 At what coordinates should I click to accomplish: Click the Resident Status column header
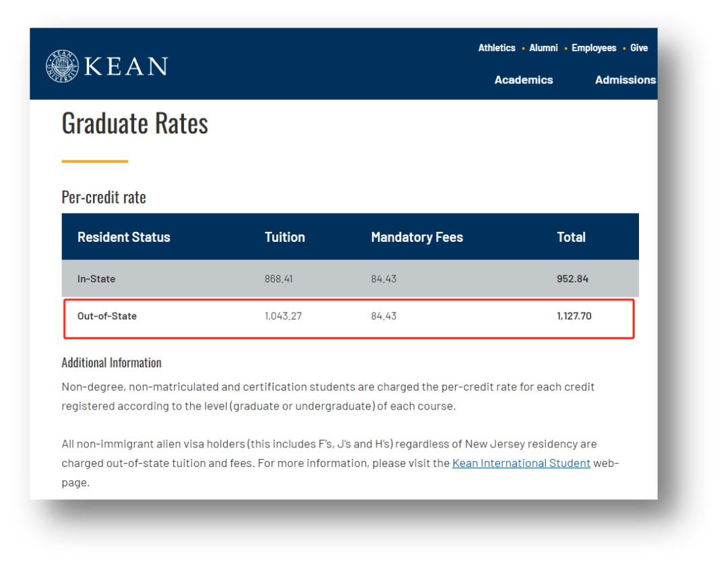pyautogui.click(x=124, y=237)
